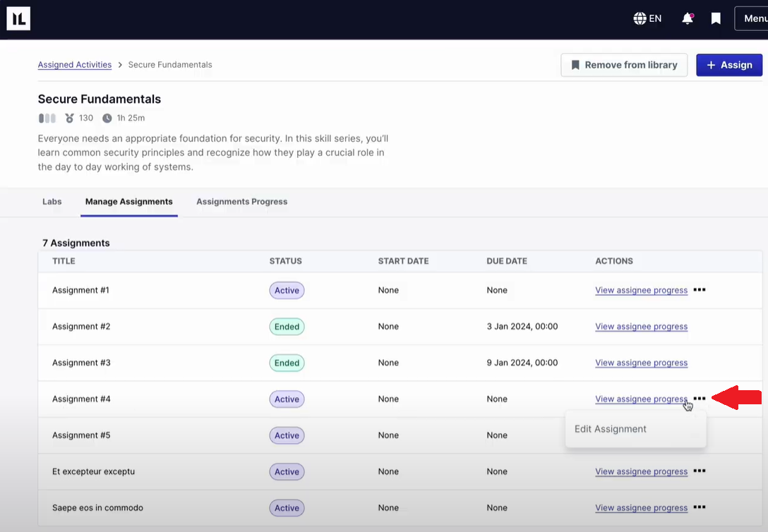Click the Ended status badge of Assignment #2
Screen dimensions: 768x532
point(287,327)
